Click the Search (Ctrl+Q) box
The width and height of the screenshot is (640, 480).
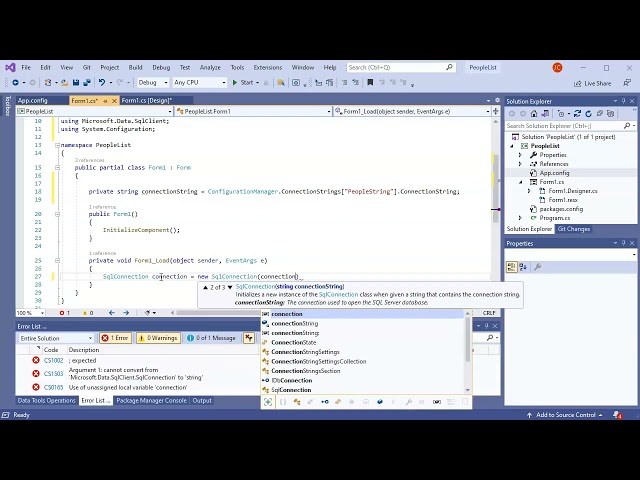click(401, 68)
